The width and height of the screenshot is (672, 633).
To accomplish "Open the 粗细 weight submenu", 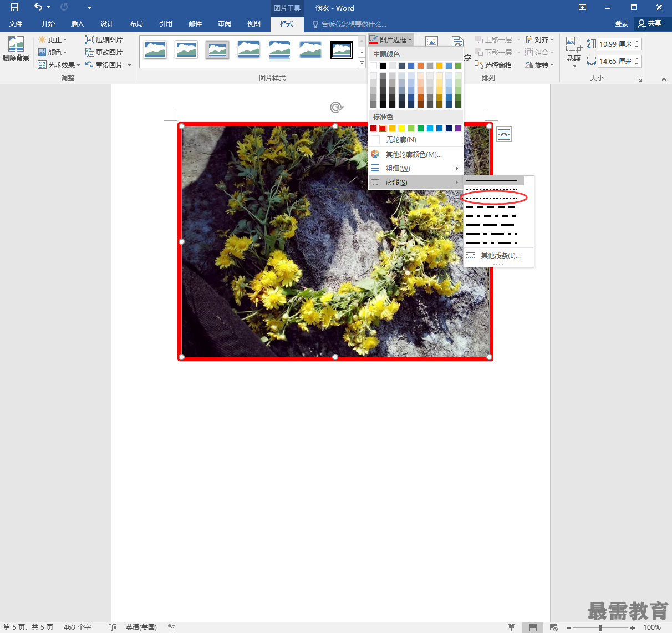I will click(x=415, y=168).
